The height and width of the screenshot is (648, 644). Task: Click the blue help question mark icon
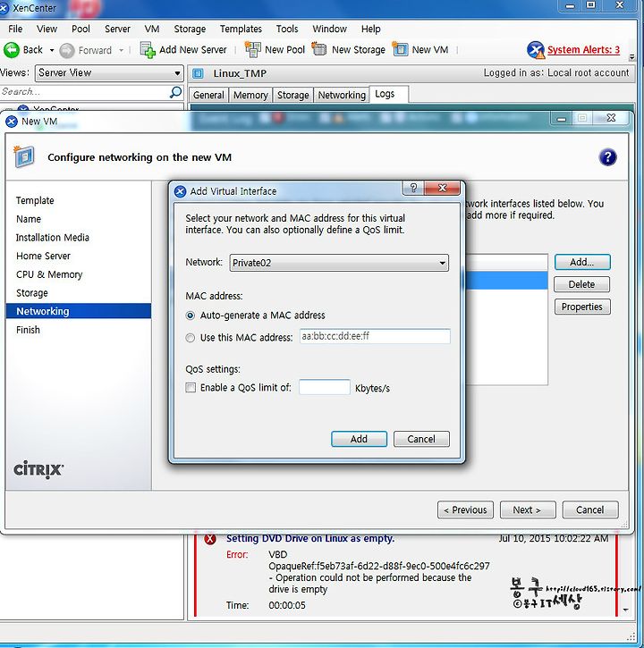click(x=607, y=157)
